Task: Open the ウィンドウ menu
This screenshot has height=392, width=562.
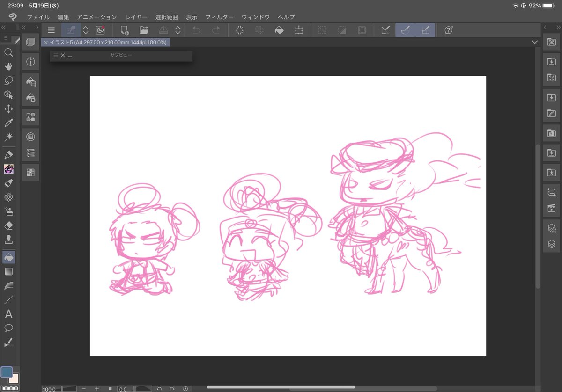Action: click(256, 17)
